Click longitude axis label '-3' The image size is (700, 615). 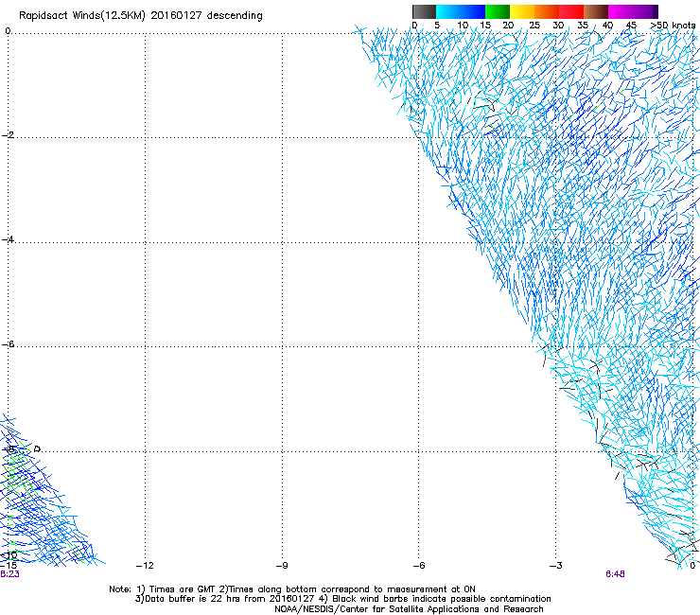556,566
